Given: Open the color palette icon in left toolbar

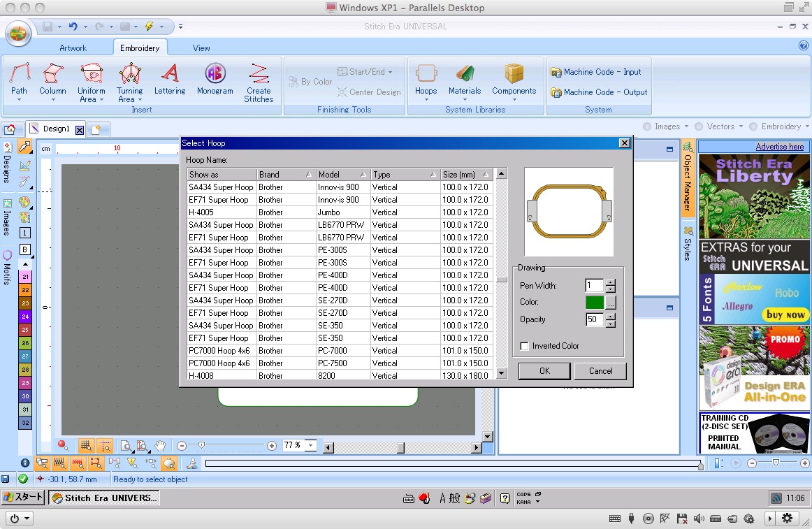Looking at the screenshot, I should tap(24, 202).
